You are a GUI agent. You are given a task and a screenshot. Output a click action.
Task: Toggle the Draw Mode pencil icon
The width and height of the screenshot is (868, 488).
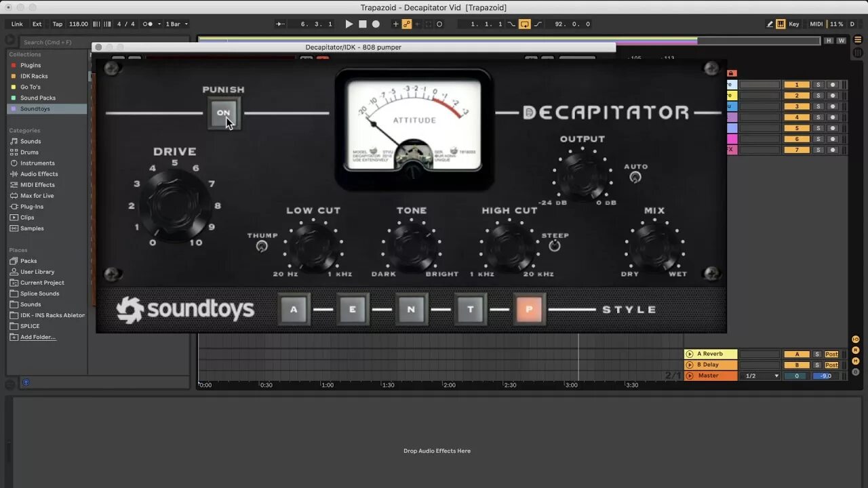[x=770, y=24]
